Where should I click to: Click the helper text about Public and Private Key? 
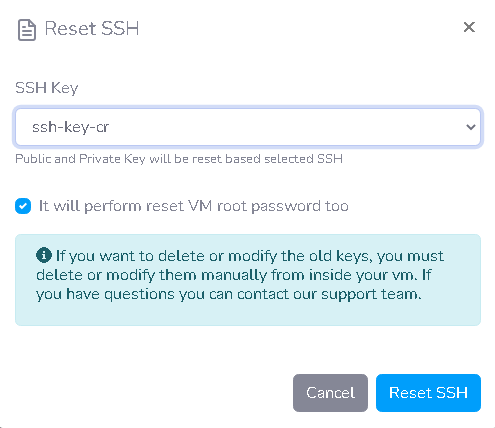tap(179, 159)
